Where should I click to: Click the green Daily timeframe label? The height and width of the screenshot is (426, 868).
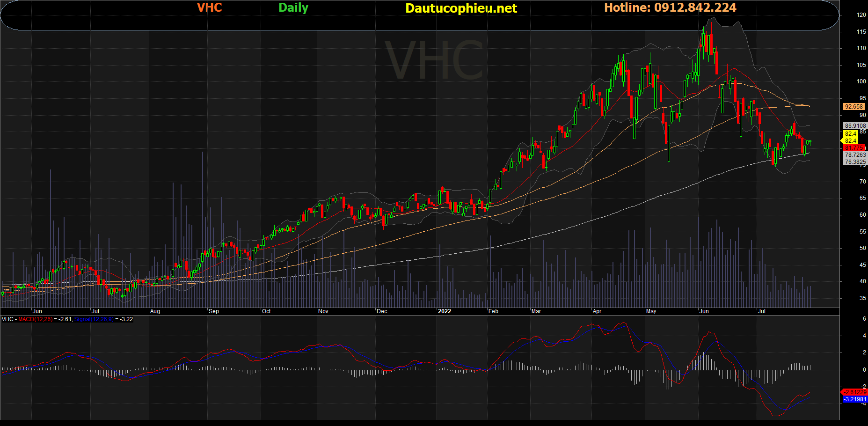pyautogui.click(x=293, y=8)
